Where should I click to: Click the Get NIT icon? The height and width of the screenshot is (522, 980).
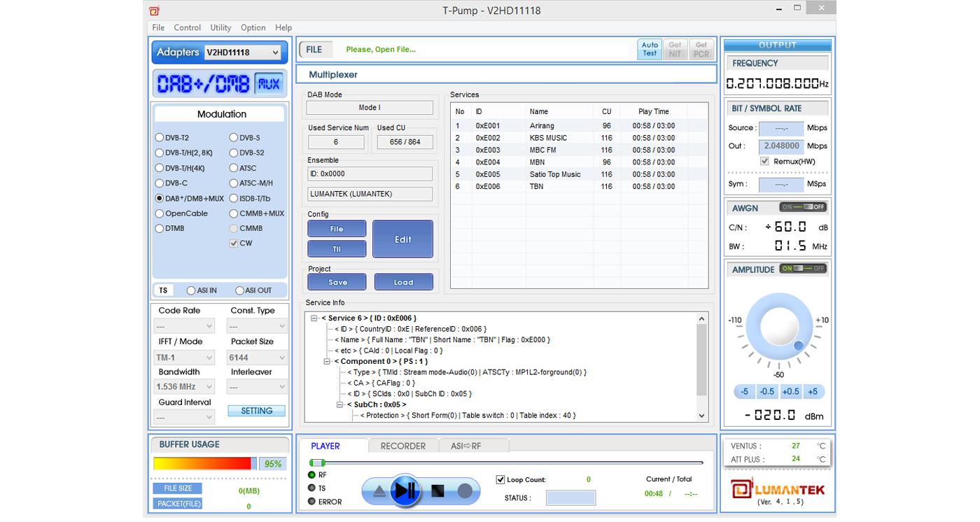pyautogui.click(x=675, y=50)
